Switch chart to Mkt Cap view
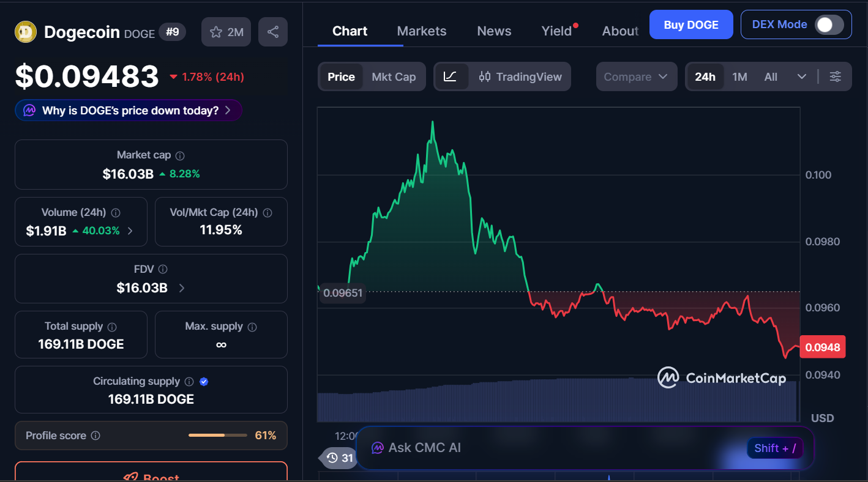The width and height of the screenshot is (868, 482). click(x=394, y=76)
